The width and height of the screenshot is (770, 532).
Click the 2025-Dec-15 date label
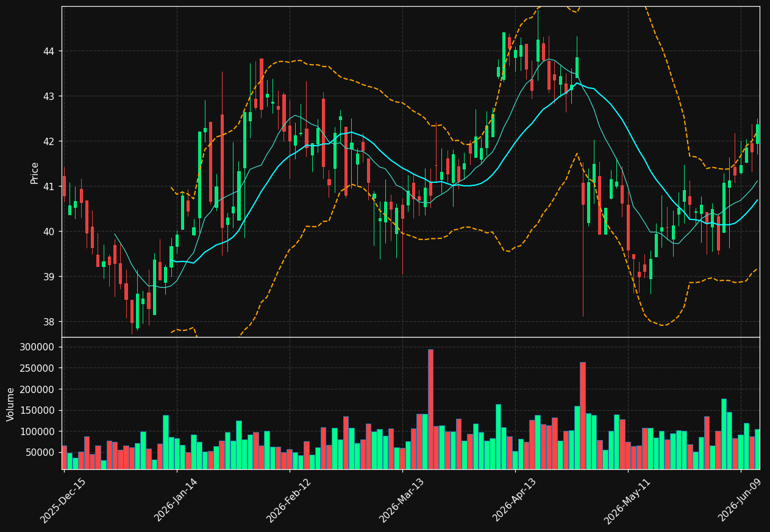click(63, 501)
